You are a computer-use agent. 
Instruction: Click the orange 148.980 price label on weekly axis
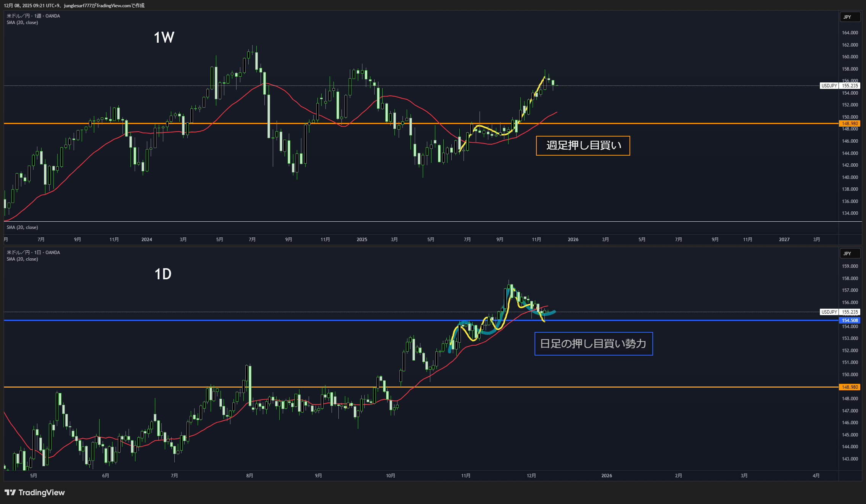pos(850,124)
